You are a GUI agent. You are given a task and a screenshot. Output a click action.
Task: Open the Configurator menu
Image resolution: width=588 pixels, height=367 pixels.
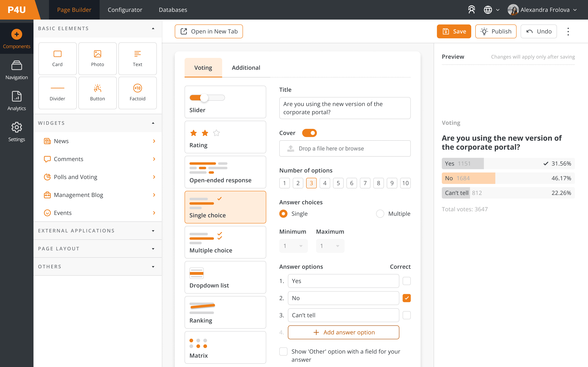pyautogui.click(x=125, y=10)
